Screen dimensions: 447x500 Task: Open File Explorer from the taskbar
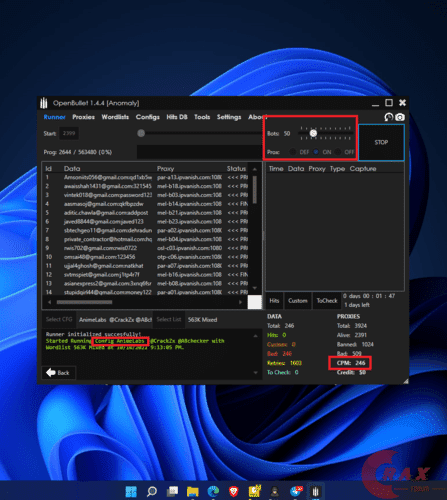[x=193, y=491]
